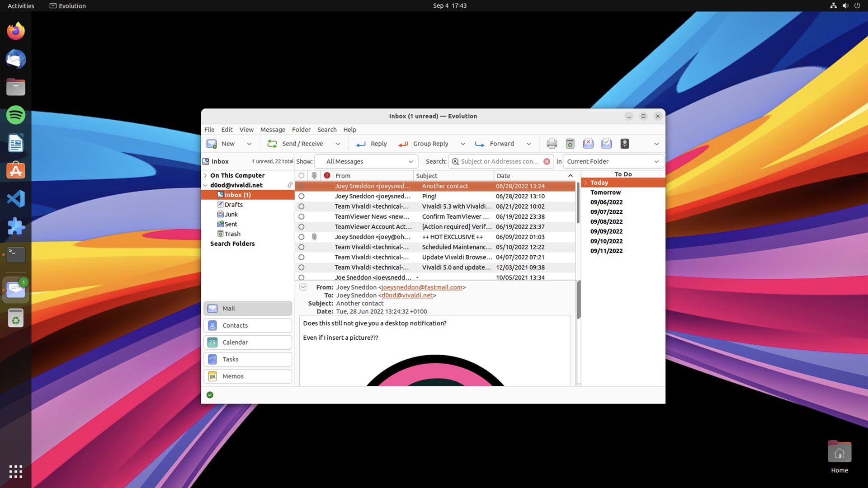
Task: Click the Send / Receive icon
Action: 272,144
